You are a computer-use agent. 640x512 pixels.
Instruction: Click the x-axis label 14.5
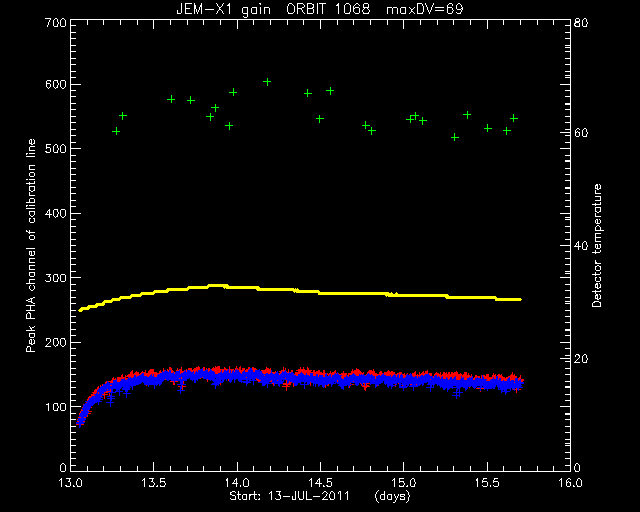click(320, 483)
